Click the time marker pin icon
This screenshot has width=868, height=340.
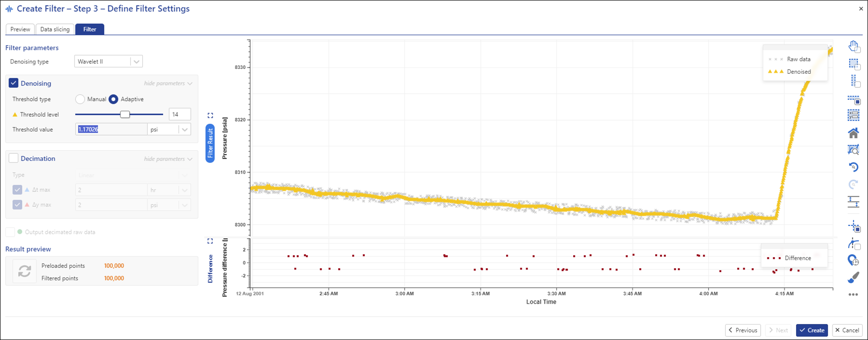point(853,260)
